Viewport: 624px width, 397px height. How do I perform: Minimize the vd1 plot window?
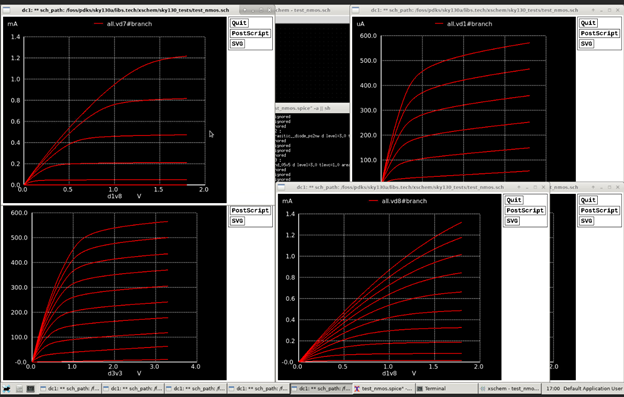point(601,10)
